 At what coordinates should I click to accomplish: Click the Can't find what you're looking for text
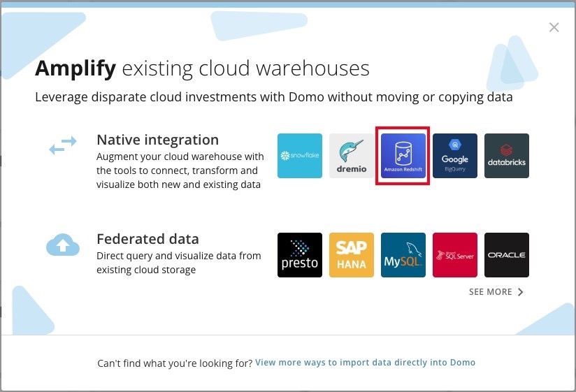(175, 363)
